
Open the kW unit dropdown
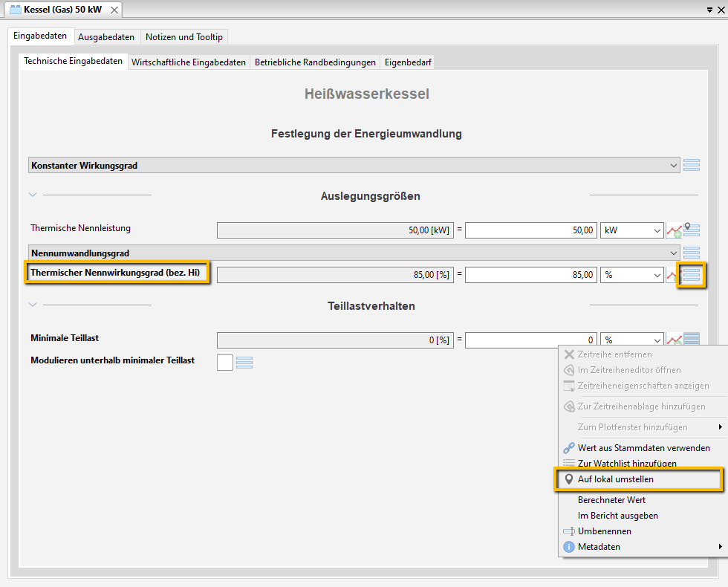(631, 230)
